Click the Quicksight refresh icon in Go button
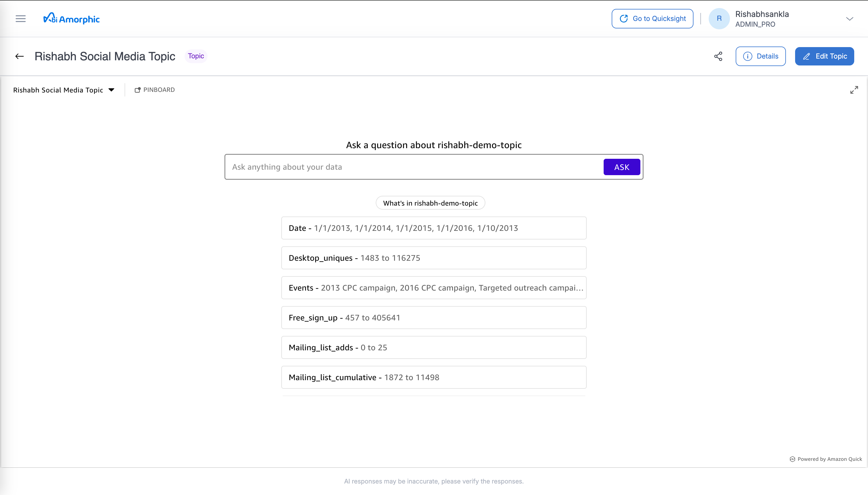Image resolution: width=868 pixels, height=495 pixels. click(x=624, y=18)
